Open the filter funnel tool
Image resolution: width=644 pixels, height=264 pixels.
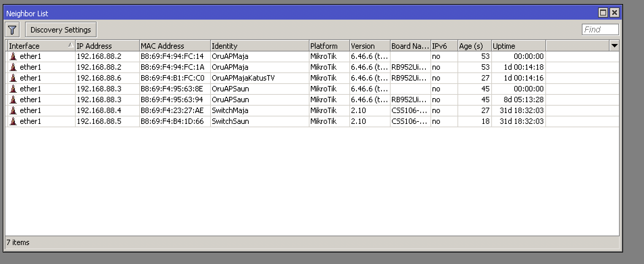13,30
